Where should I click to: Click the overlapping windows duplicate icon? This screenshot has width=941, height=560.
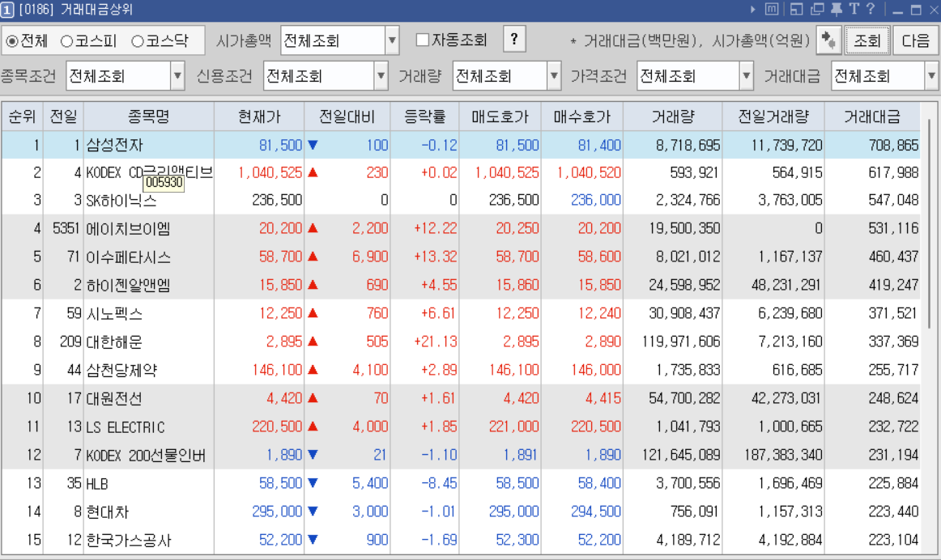(x=817, y=10)
